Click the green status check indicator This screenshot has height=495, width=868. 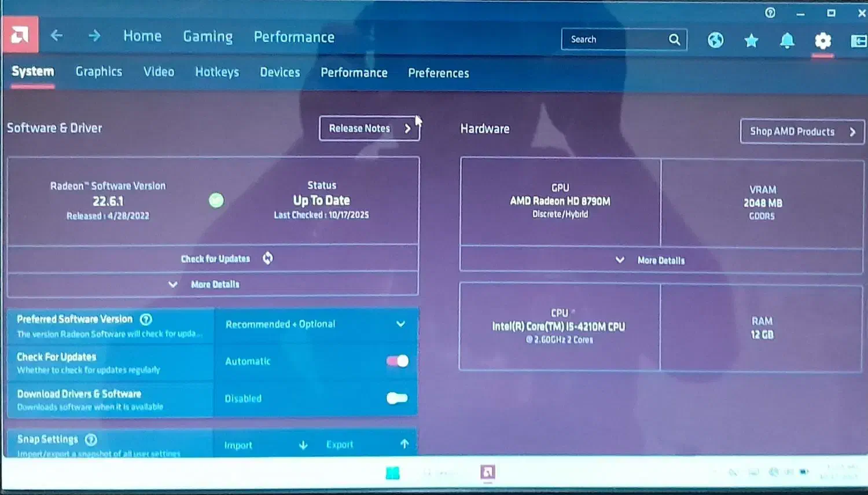pos(216,200)
